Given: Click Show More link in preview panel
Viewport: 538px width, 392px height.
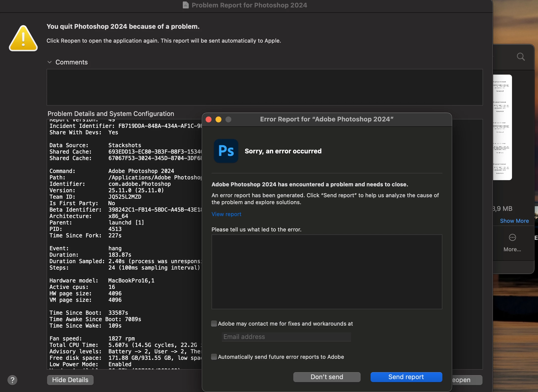Looking at the screenshot, I should [x=514, y=221].
